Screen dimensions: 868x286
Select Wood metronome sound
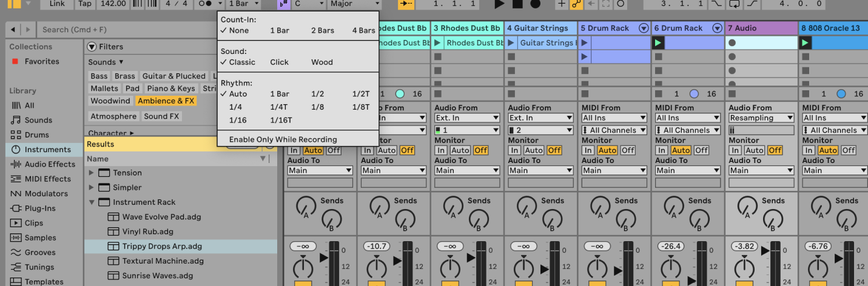pyautogui.click(x=322, y=62)
